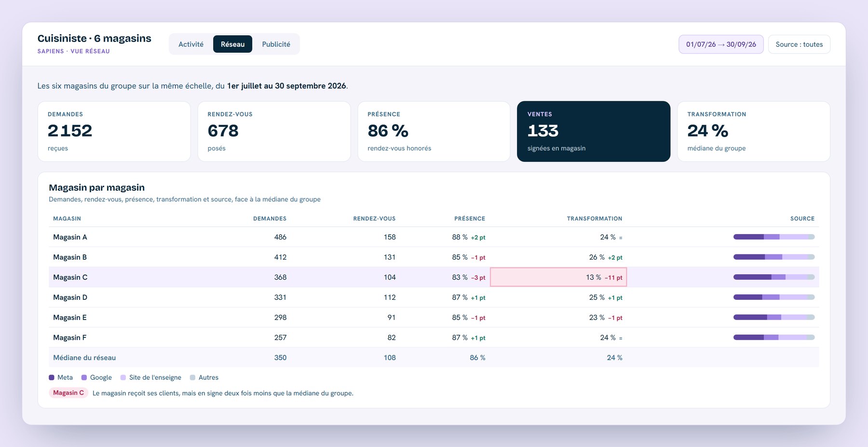Select the Présence 86 % card
868x447 pixels.
pos(434,131)
